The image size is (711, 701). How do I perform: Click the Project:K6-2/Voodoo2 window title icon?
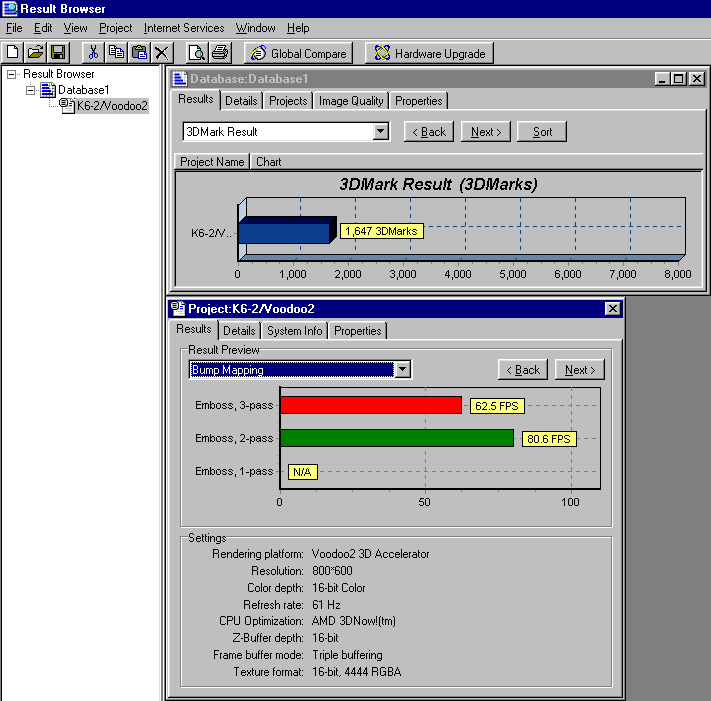coord(178,308)
